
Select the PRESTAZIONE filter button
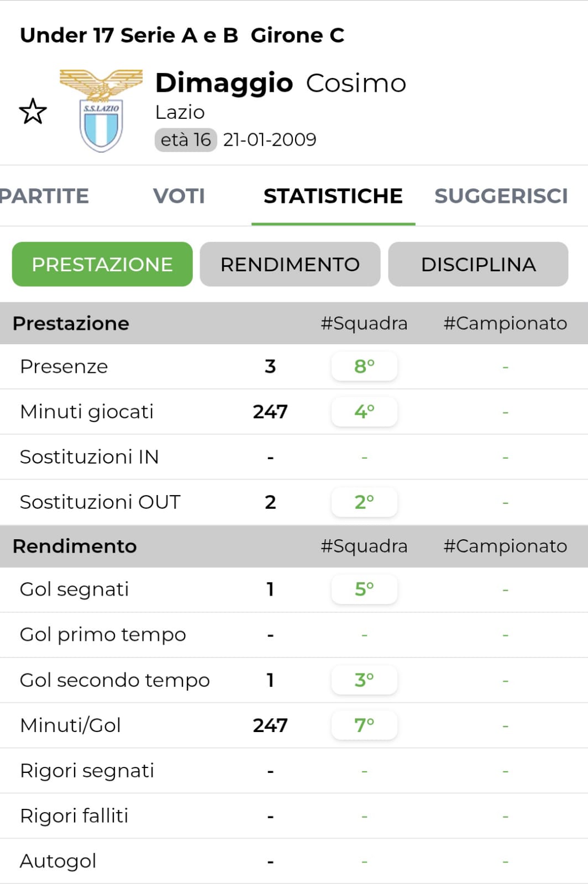click(102, 264)
